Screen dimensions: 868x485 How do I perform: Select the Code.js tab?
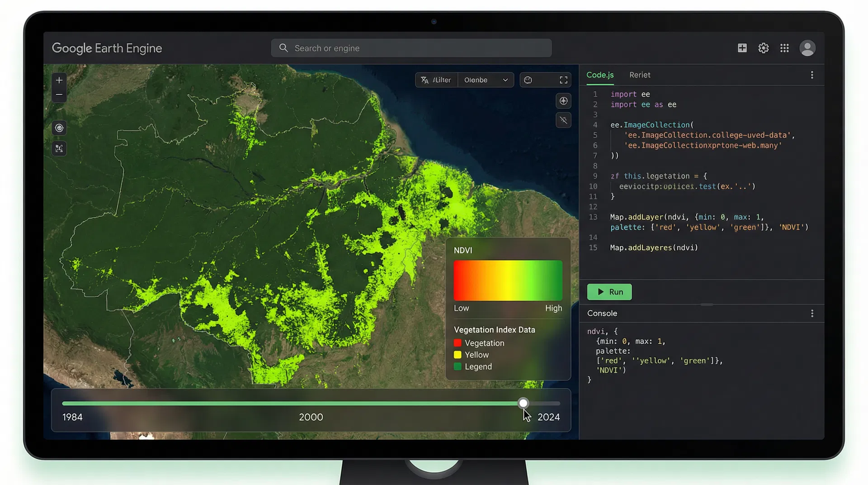(x=599, y=75)
